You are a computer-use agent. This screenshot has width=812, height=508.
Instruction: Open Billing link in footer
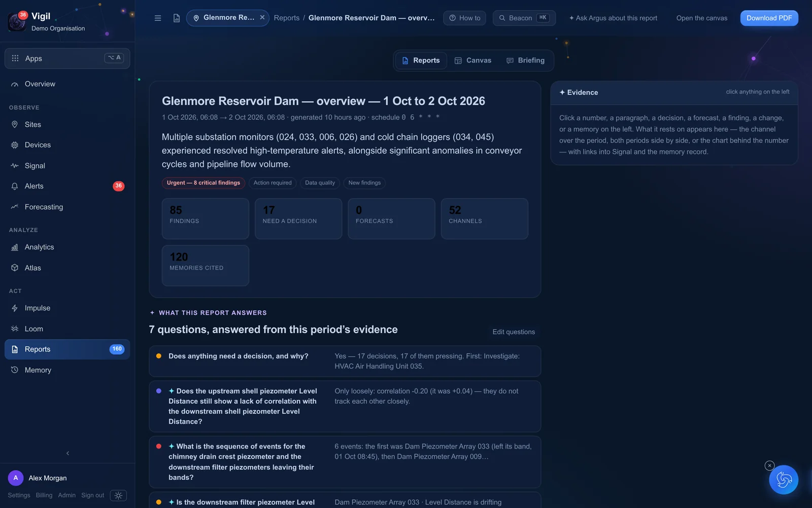pos(44,495)
